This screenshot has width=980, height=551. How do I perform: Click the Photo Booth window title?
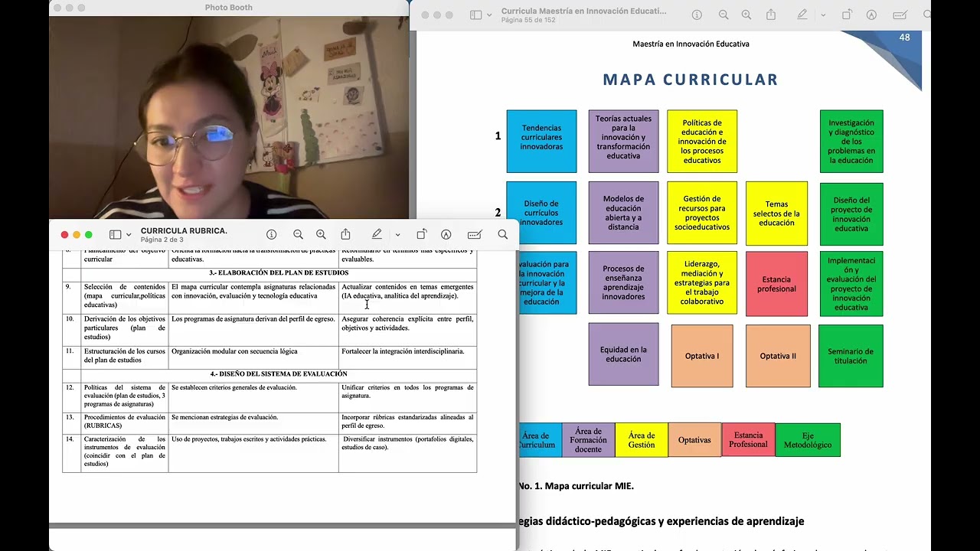(229, 8)
